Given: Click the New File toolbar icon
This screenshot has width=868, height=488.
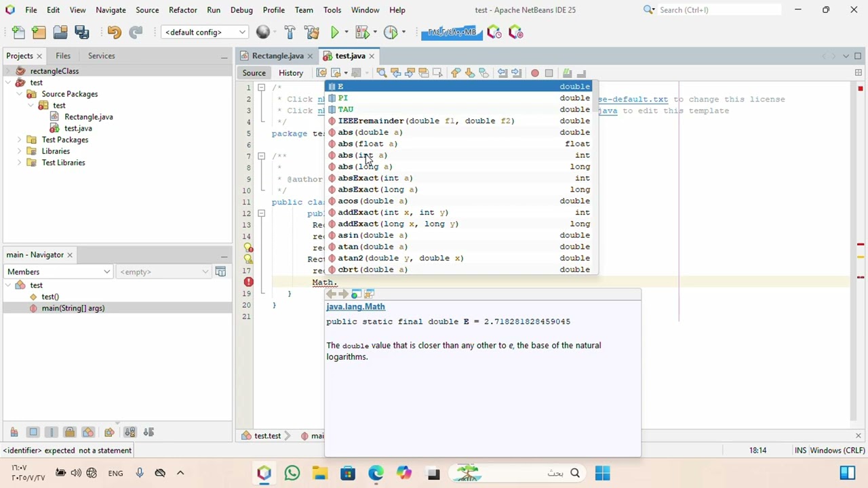Looking at the screenshot, I should click(18, 33).
